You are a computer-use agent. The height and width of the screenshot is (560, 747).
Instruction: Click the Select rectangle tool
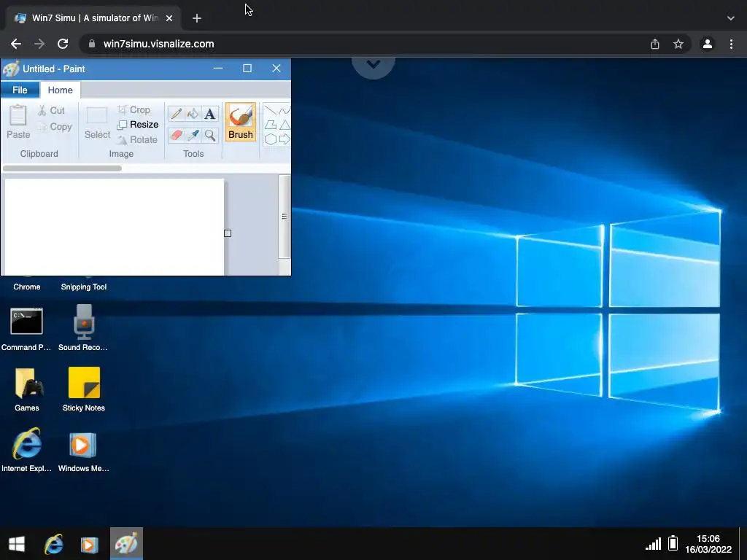pos(97,122)
